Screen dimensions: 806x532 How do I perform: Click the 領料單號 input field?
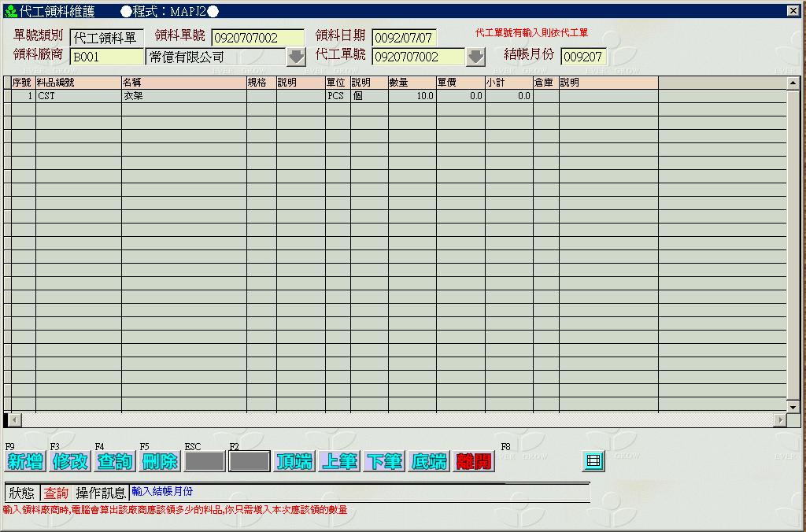click(257, 38)
